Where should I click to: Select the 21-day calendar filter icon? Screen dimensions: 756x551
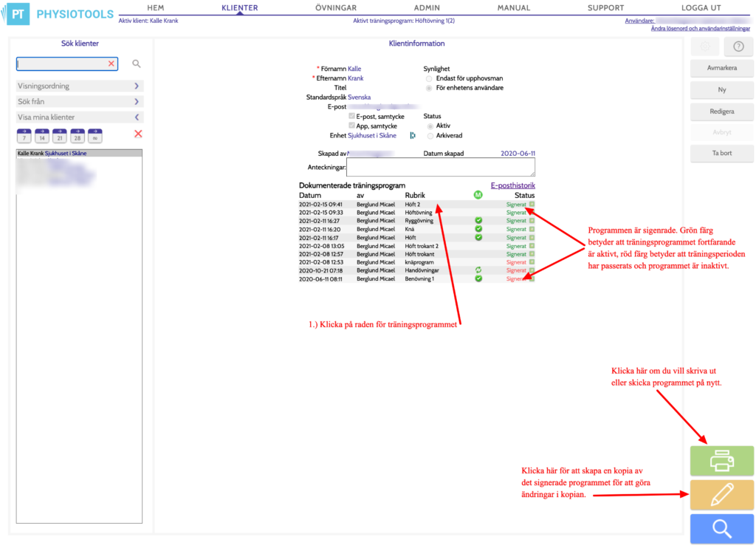click(x=60, y=136)
